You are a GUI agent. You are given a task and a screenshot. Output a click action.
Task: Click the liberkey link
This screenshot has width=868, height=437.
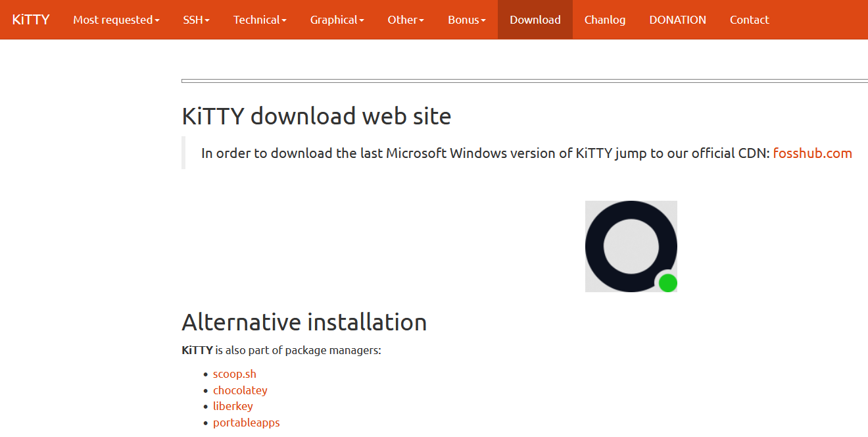(x=233, y=406)
